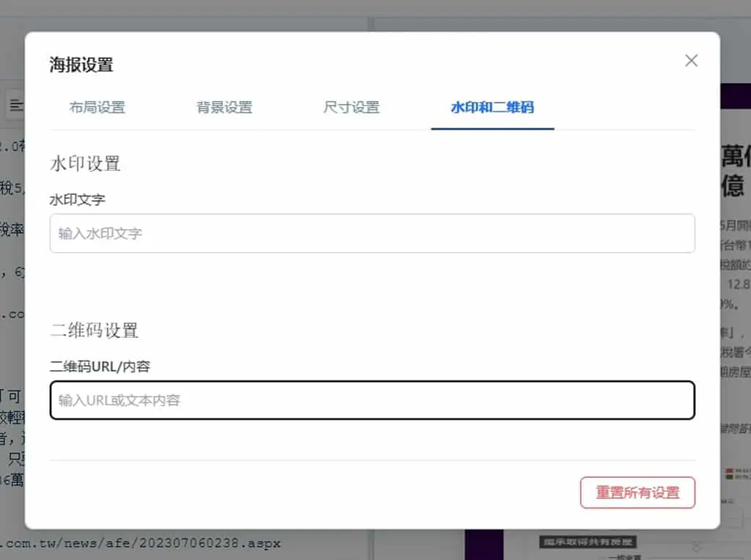This screenshot has height=560, width=751.
Task: Click the 海报设置 dialog title
Action: (x=81, y=65)
